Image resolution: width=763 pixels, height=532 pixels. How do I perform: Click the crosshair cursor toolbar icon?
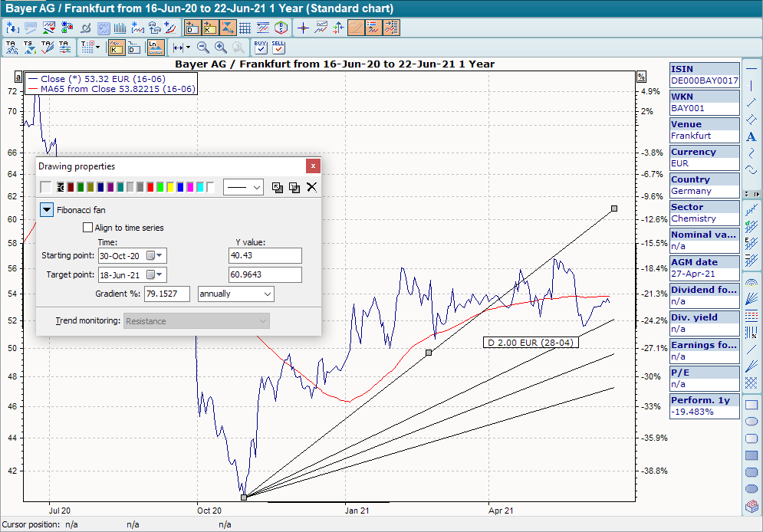tap(303, 28)
